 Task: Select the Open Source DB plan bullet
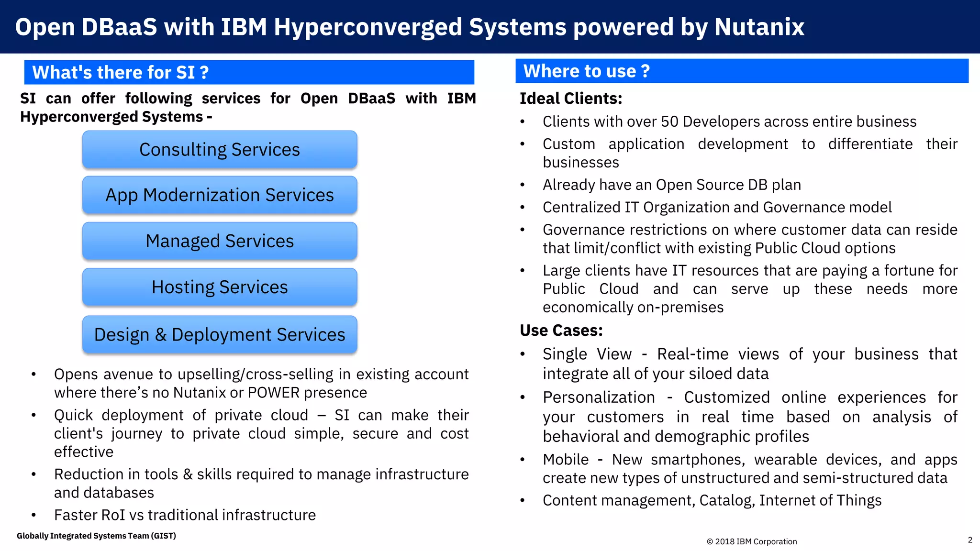tap(671, 185)
